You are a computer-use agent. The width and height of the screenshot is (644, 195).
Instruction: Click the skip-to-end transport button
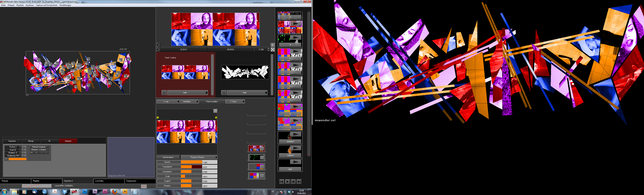tap(299, 182)
